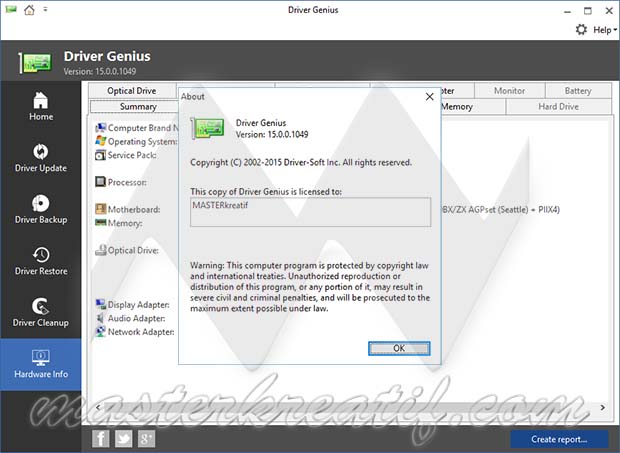Viewport: 620px width, 453px height.
Task: Open the settings gear icon
Action: click(x=581, y=30)
